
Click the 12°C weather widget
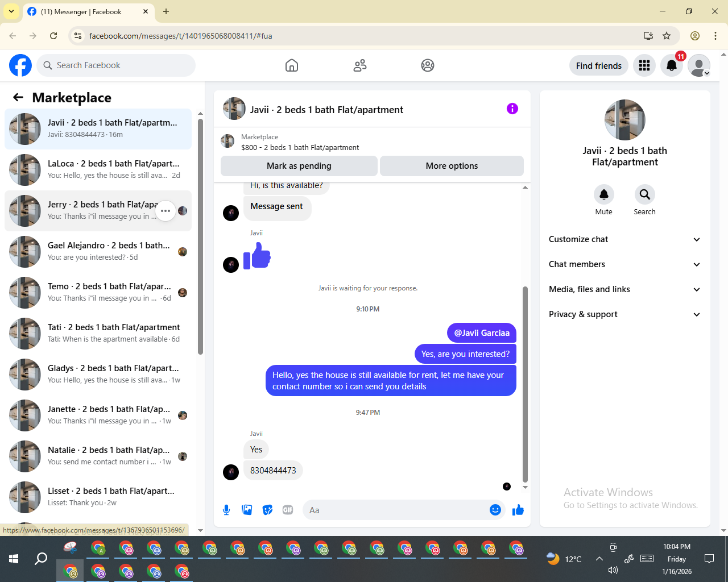coord(564,559)
